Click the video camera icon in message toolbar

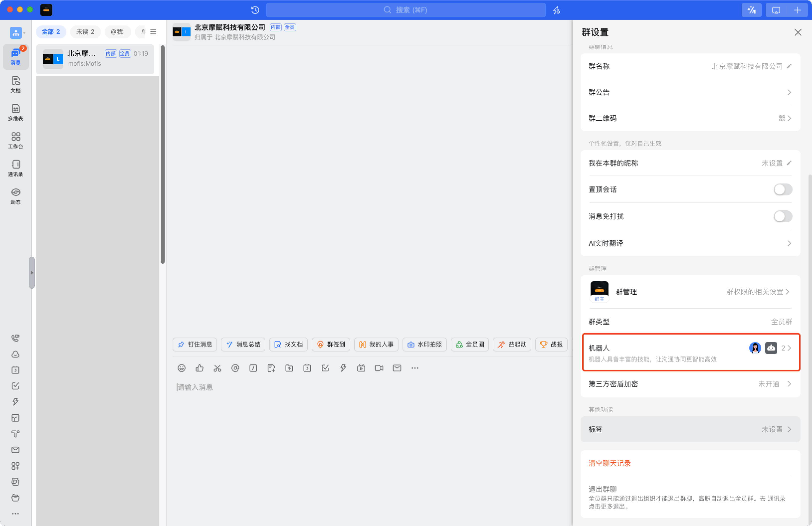click(379, 368)
